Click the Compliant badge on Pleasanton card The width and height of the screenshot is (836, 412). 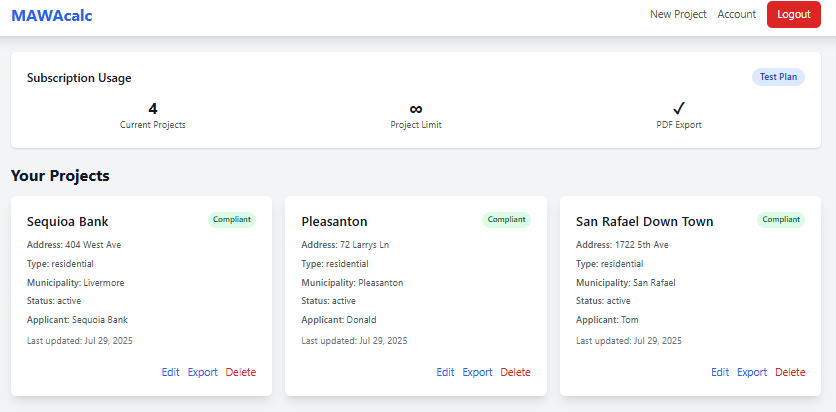pos(507,220)
